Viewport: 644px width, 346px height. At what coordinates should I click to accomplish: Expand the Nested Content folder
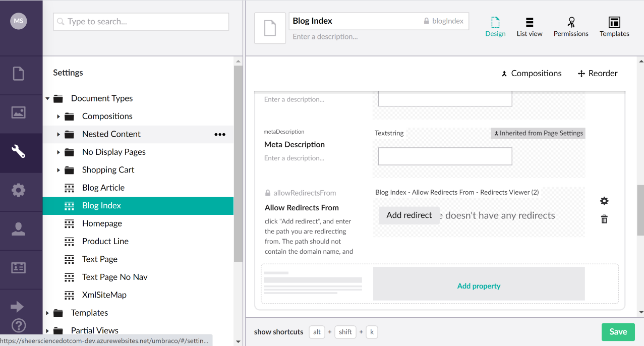coord(58,134)
